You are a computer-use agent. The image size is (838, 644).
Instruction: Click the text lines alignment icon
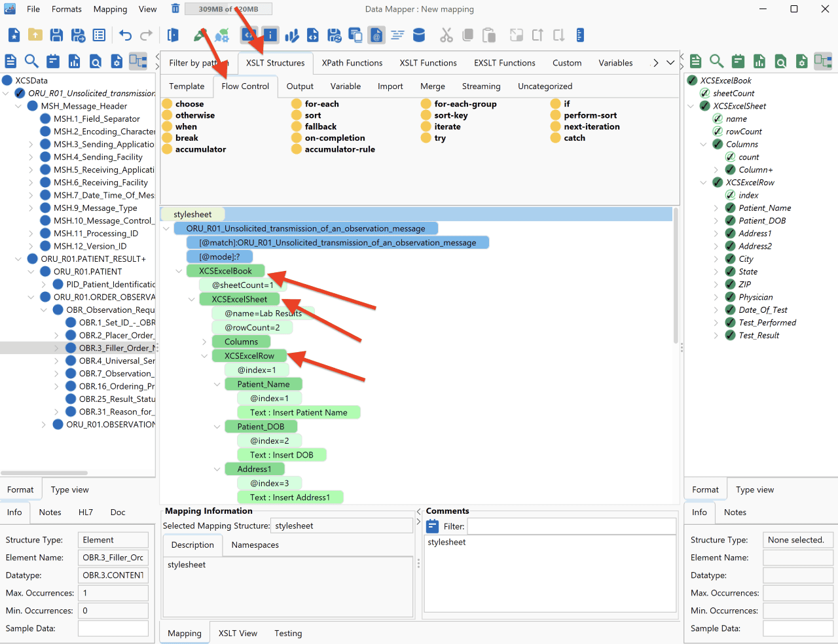tap(397, 35)
